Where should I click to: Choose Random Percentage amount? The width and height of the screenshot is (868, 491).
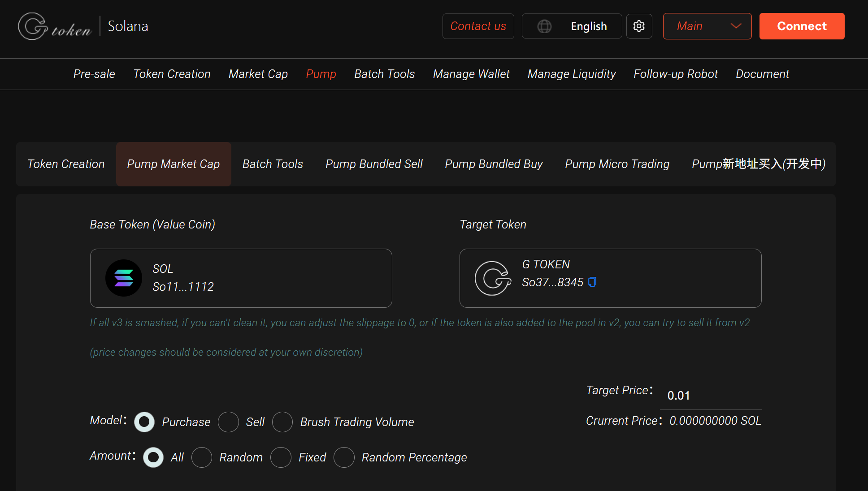point(344,457)
